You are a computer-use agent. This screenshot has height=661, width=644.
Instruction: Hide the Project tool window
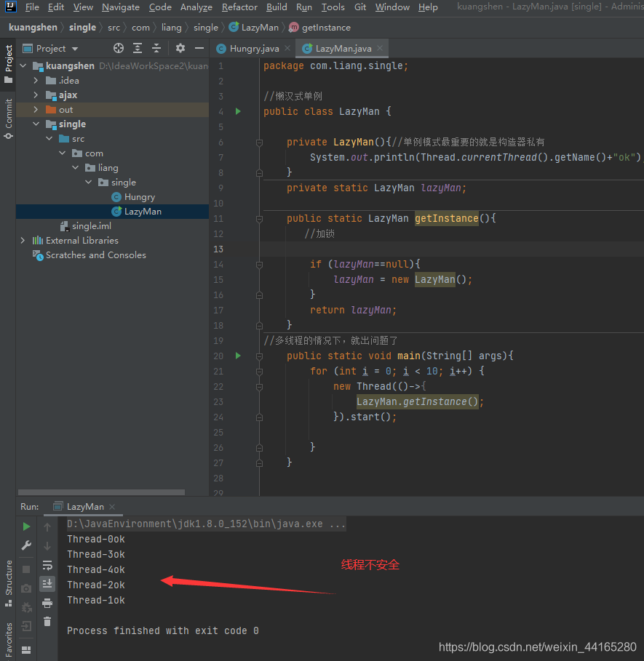coord(199,48)
